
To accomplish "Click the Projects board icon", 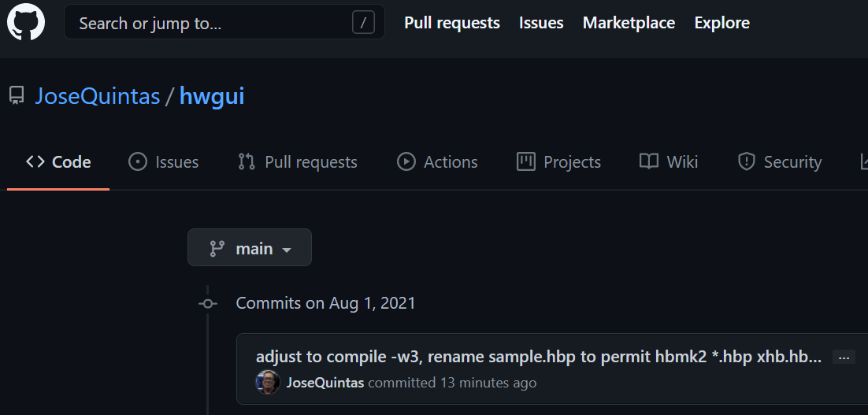I will coord(525,162).
